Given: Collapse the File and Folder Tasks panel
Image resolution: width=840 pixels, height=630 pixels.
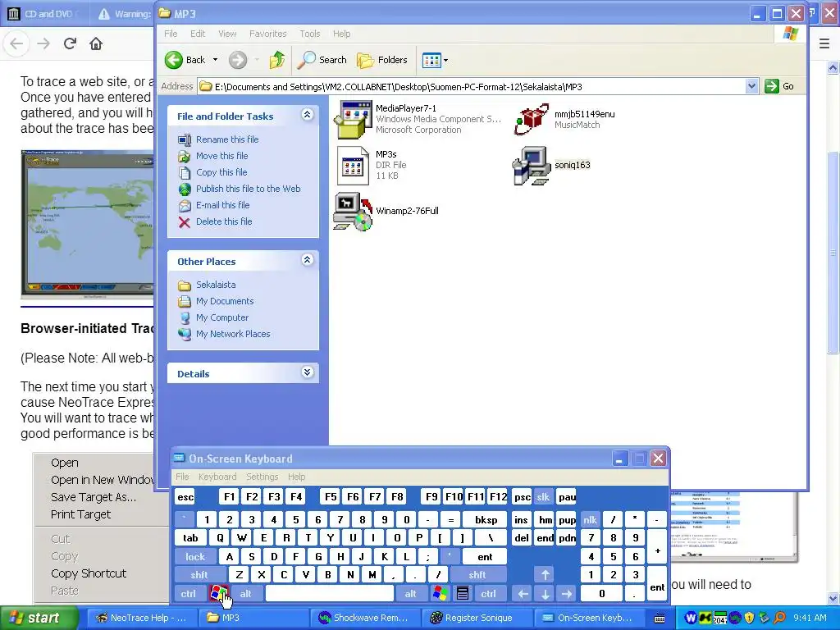Looking at the screenshot, I should [x=307, y=115].
